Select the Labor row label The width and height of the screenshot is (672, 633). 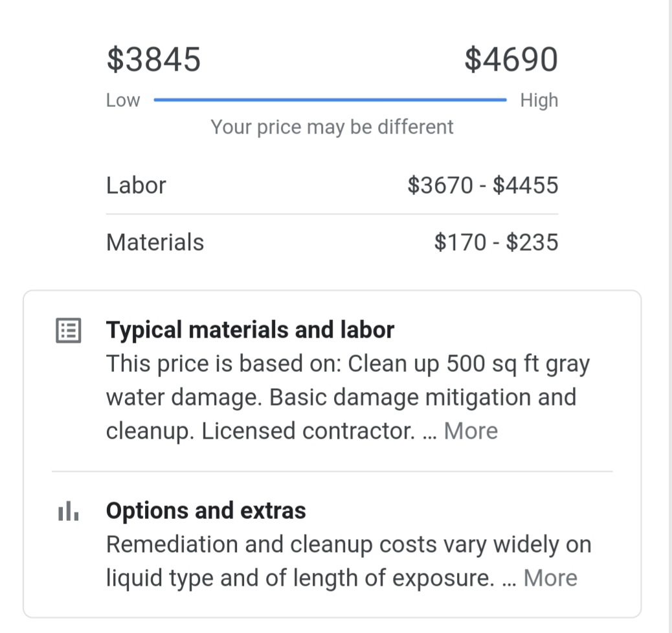pyautogui.click(x=136, y=185)
